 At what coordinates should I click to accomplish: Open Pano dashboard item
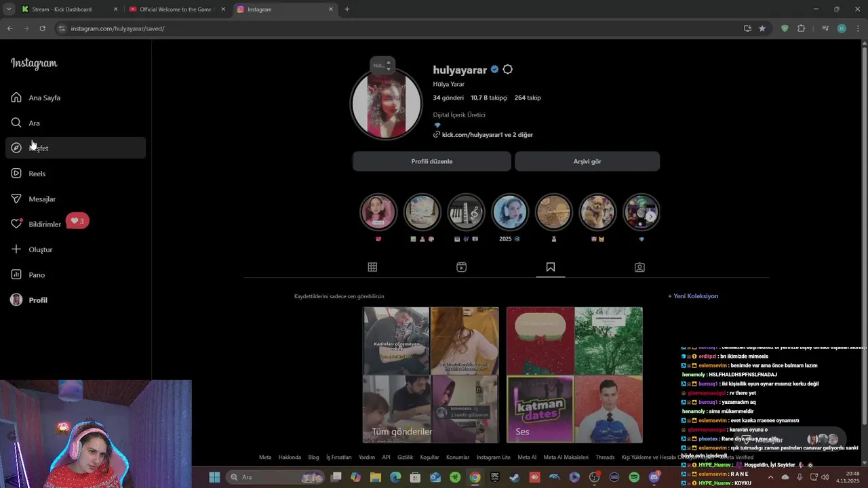tap(75, 274)
